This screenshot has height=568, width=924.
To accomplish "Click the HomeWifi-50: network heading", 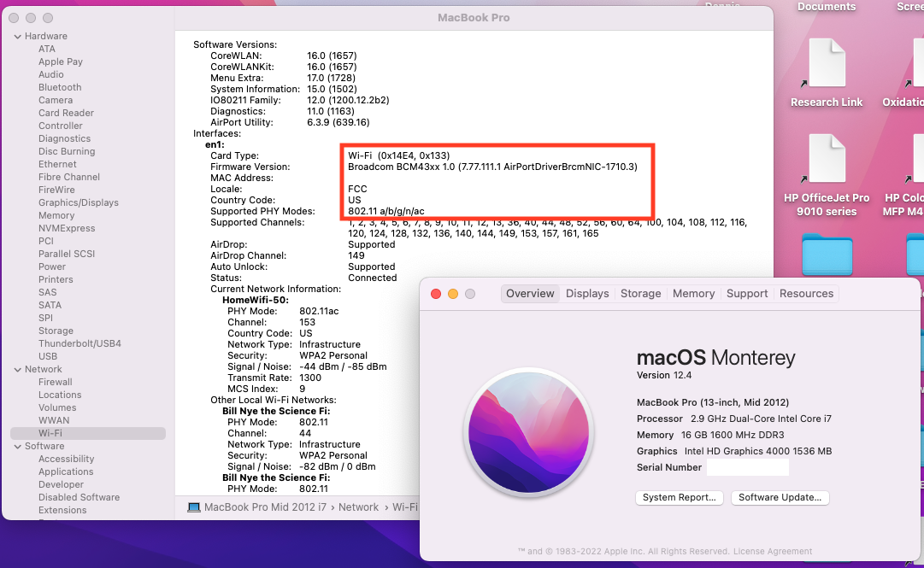I will [256, 300].
